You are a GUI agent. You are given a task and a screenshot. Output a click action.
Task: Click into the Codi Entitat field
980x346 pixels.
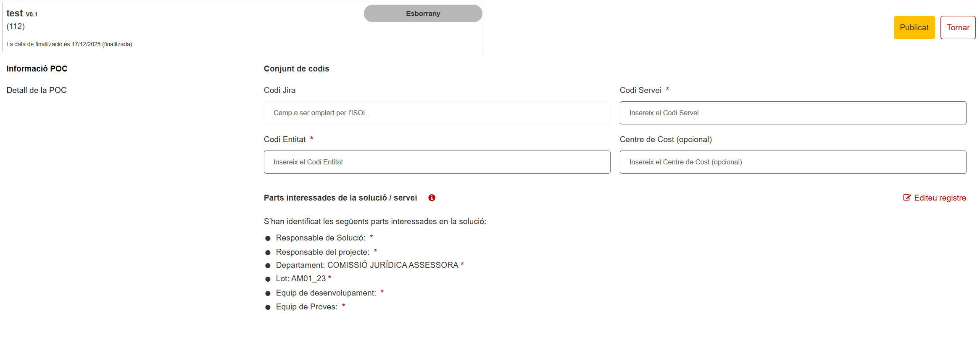(437, 162)
